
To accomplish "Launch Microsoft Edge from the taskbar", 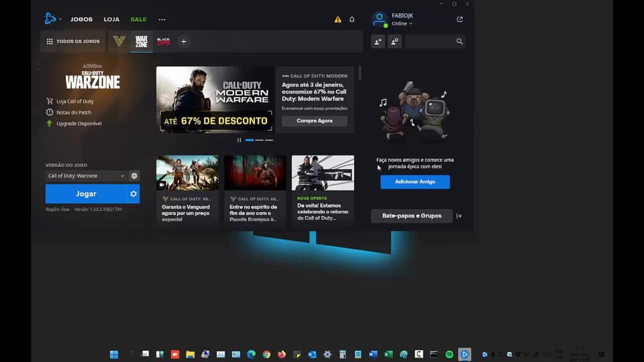I will tap(251, 354).
